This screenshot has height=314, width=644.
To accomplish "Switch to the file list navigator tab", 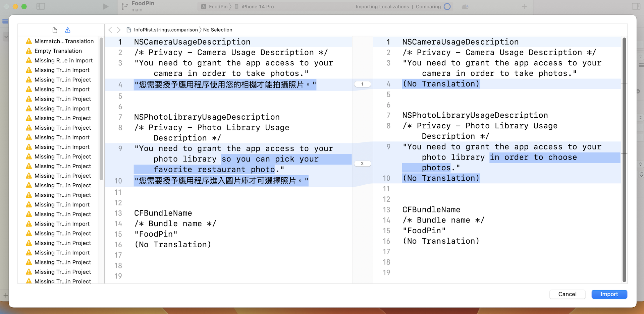I will click(x=55, y=30).
